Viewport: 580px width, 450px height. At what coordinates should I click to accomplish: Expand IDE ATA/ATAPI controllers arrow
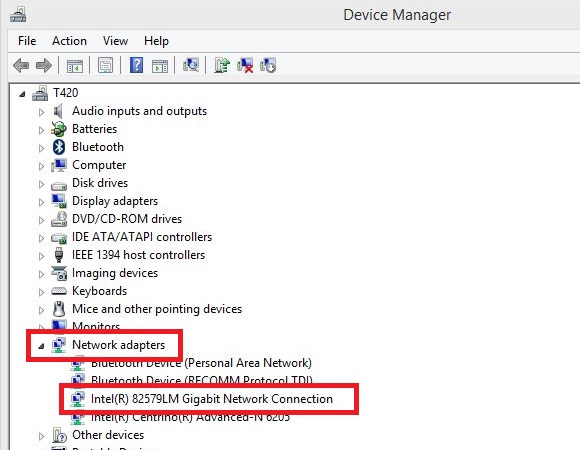point(41,238)
